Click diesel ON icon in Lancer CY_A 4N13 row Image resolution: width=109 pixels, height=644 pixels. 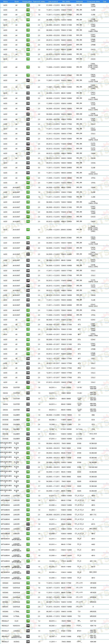point(28,524)
